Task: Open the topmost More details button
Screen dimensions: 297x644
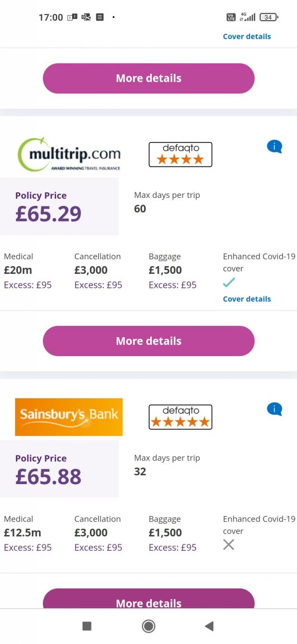Action: 148,78
